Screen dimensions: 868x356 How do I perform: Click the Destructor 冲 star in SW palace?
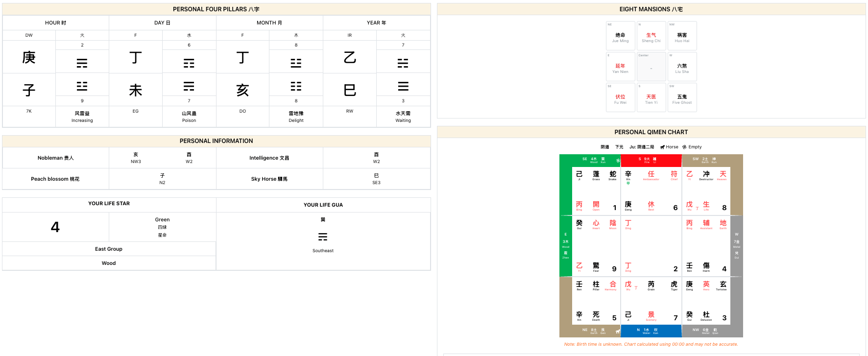(706, 175)
